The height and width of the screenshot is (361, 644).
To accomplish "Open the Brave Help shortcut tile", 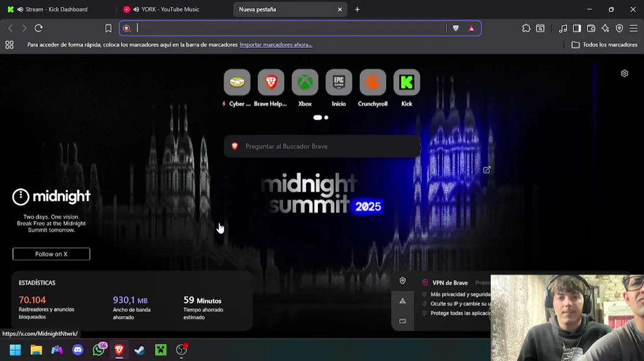I will [x=271, y=82].
